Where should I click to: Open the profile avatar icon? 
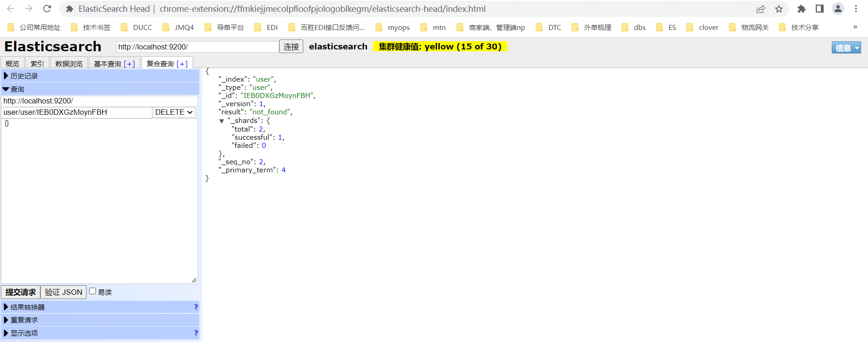coord(838,9)
